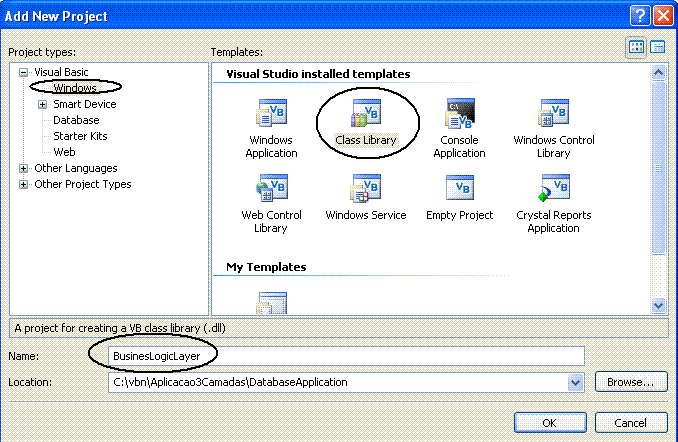The height and width of the screenshot is (442, 678).
Task: Click the templates scrollbar up arrow
Action: (x=658, y=73)
